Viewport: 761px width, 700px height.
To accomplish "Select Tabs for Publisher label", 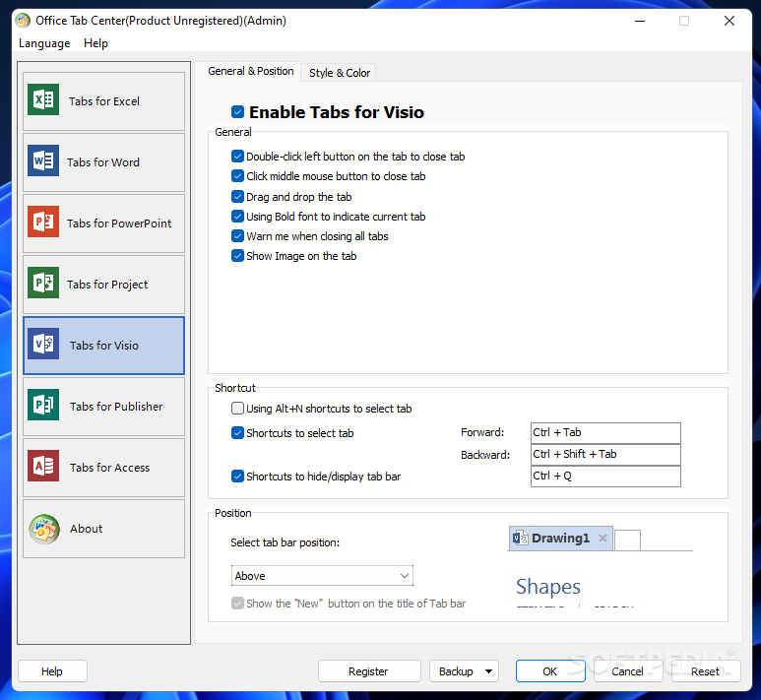I will tap(116, 407).
